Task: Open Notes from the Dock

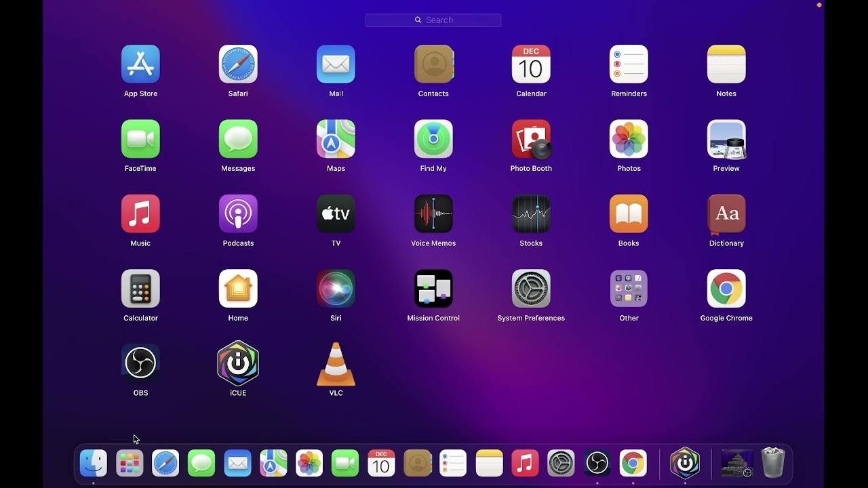Action: [x=489, y=464]
